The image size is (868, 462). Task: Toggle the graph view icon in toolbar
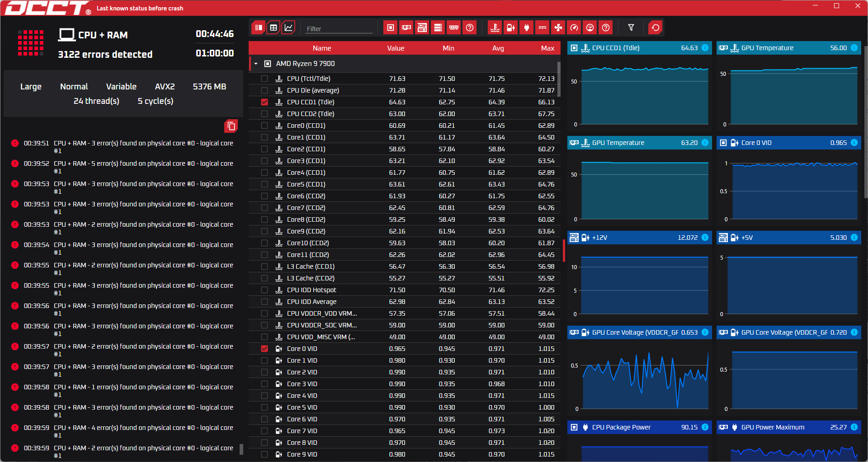click(x=288, y=28)
